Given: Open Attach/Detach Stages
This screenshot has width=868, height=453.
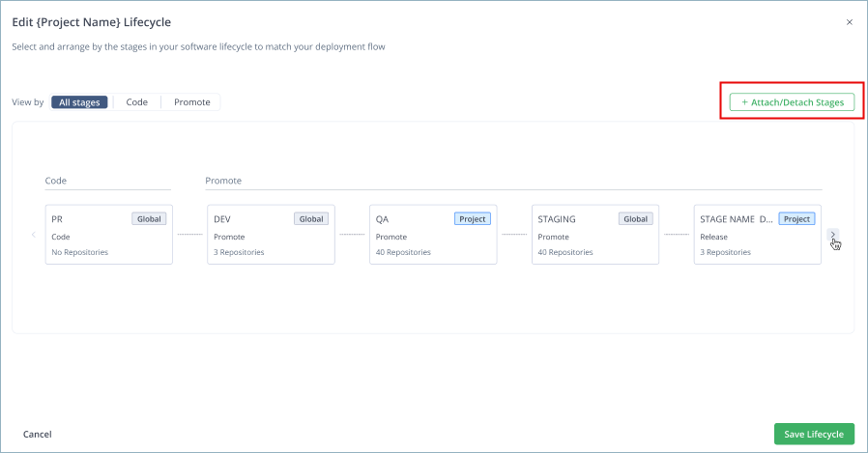Looking at the screenshot, I should pyautogui.click(x=792, y=102).
